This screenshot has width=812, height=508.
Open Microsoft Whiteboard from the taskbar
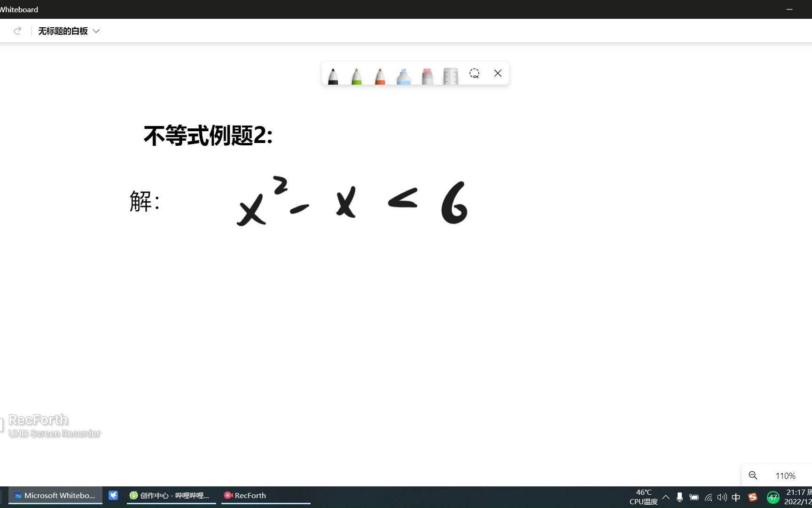(x=55, y=495)
